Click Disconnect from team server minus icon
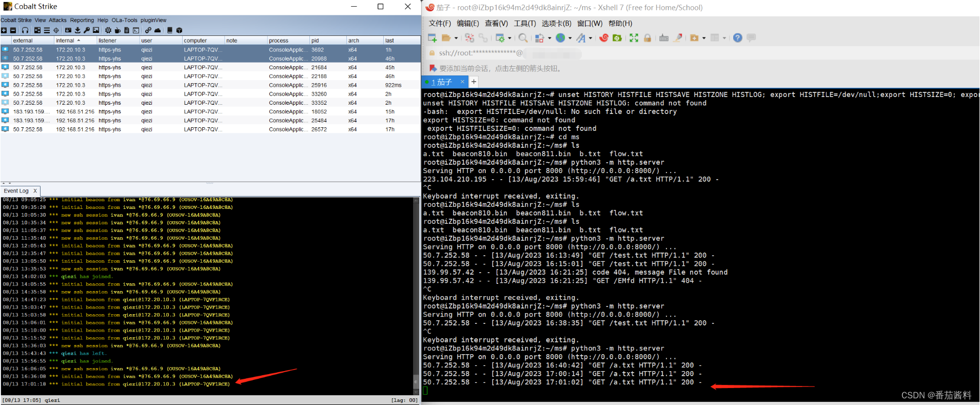This screenshot has width=980, height=405. click(x=13, y=30)
